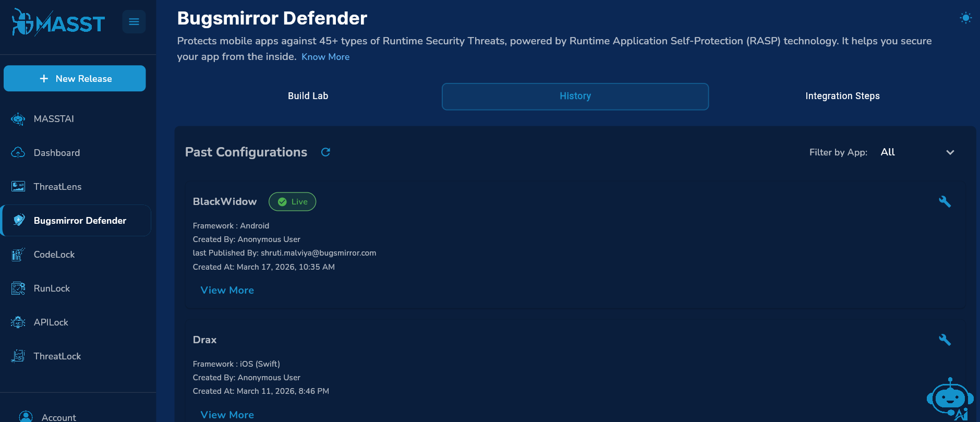980x422 pixels.
Task: Click the APILock chip icon
Action: click(x=18, y=322)
